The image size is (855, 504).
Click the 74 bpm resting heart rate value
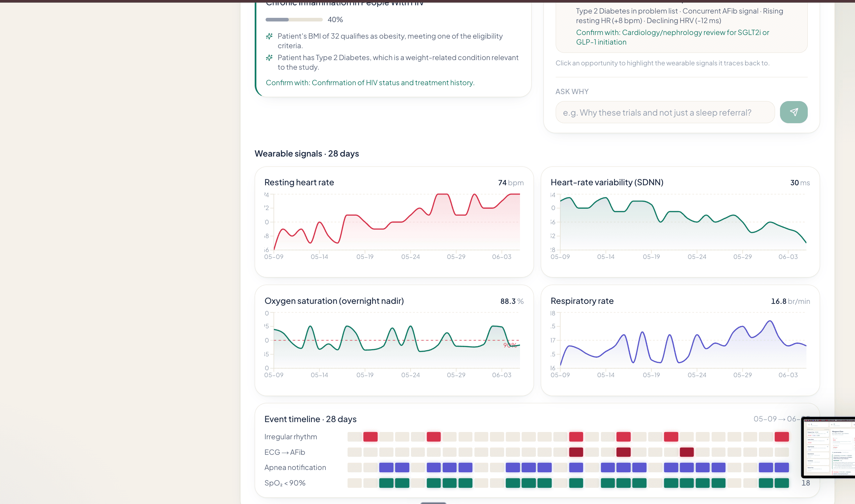510,183
